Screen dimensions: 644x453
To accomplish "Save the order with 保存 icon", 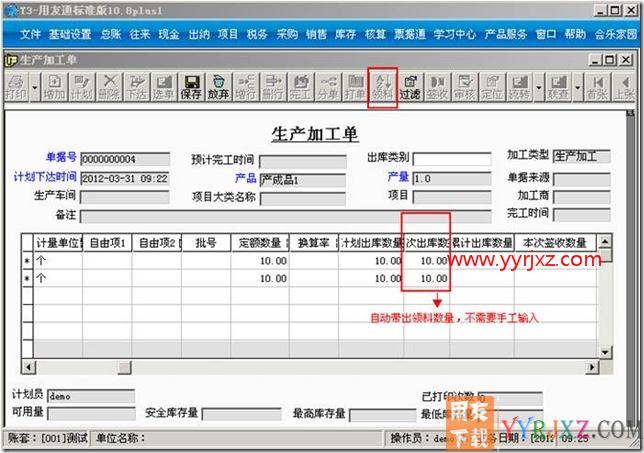I will (x=191, y=87).
